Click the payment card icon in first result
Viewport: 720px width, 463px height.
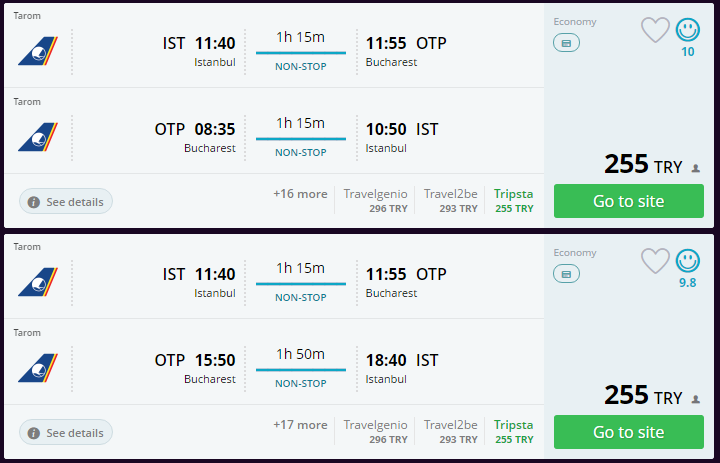566,43
